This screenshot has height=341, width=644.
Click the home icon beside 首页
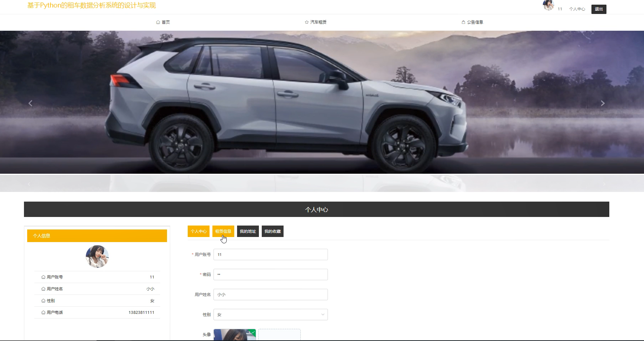(158, 22)
